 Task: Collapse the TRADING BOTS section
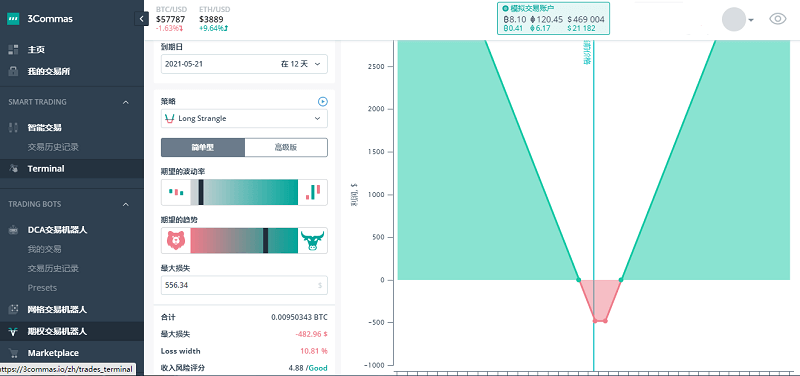pyautogui.click(x=126, y=204)
